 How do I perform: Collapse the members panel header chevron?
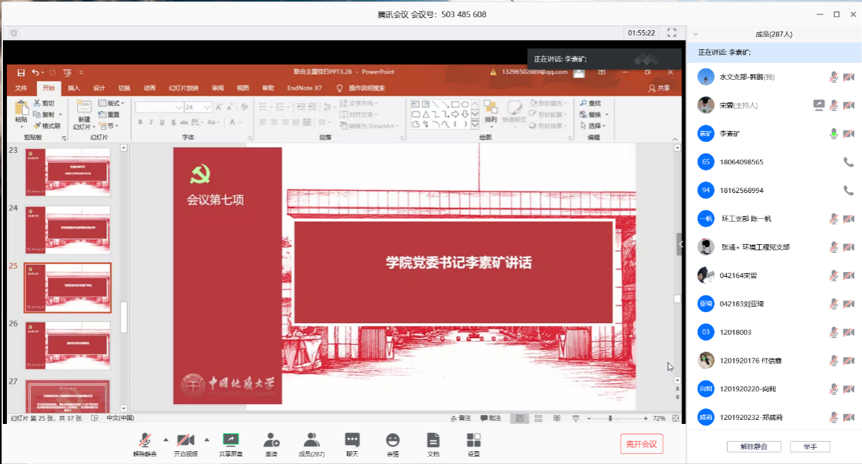coord(696,34)
